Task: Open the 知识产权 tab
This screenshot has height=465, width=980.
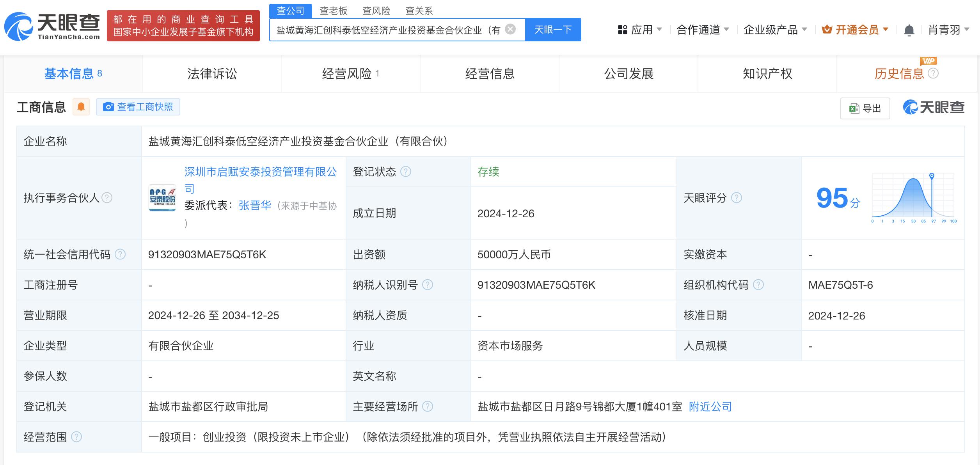Action: tap(768, 74)
